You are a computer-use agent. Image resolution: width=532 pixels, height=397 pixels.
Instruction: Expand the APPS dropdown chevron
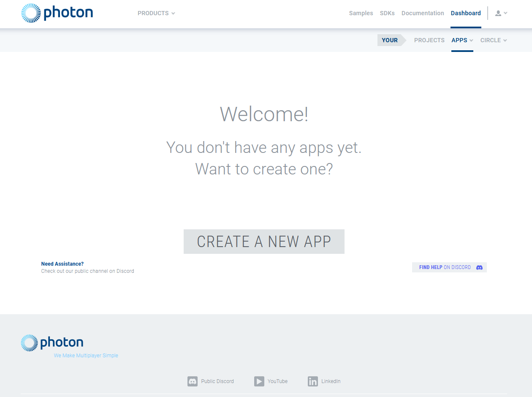(471, 41)
